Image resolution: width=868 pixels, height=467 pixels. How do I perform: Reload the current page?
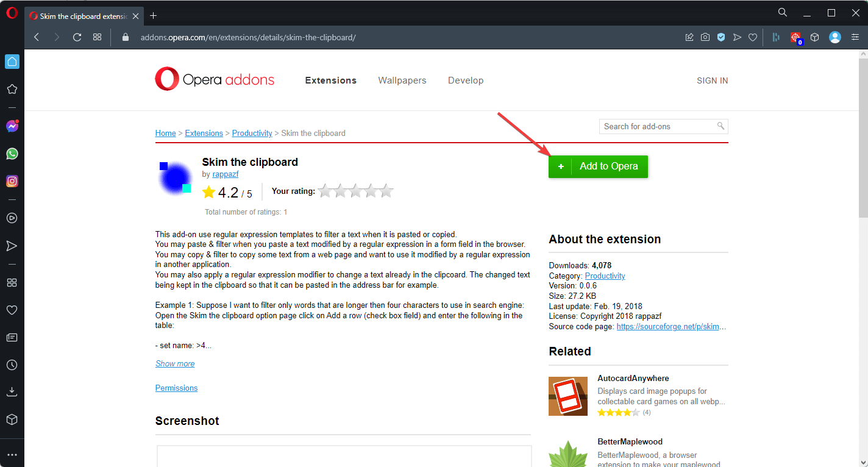[77, 37]
